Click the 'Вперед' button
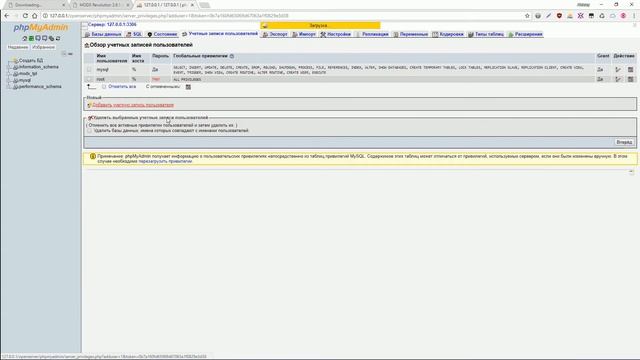This screenshot has height=360, width=640. point(624,142)
